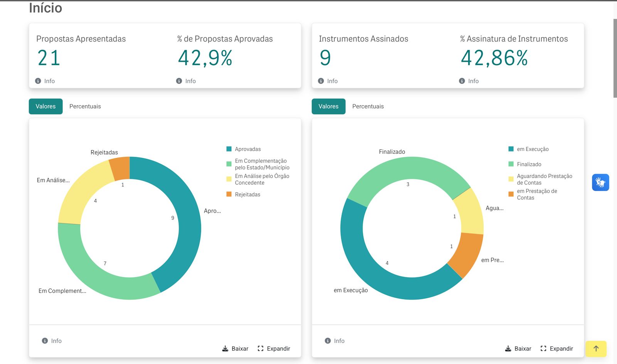
Task: Open Info below the proposals donut chart
Action: pyautogui.click(x=52, y=341)
